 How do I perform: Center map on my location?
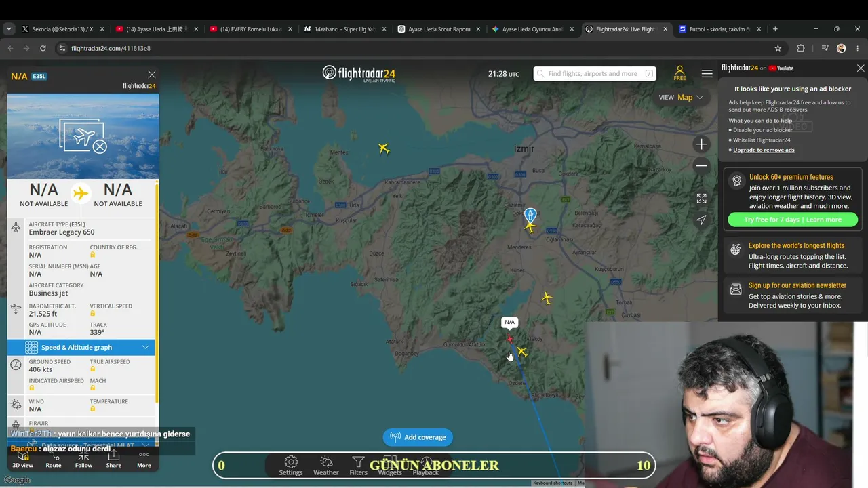pos(701,220)
